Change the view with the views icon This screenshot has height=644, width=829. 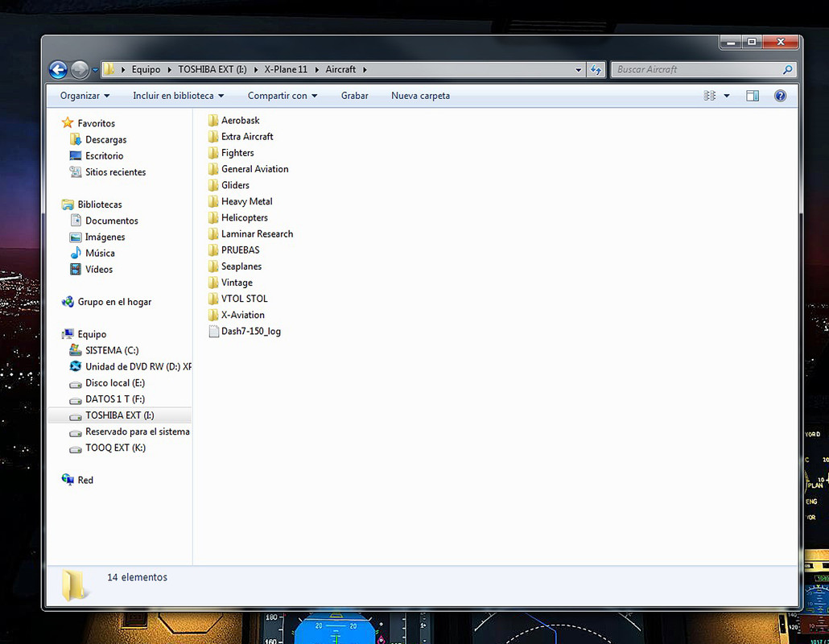point(710,96)
